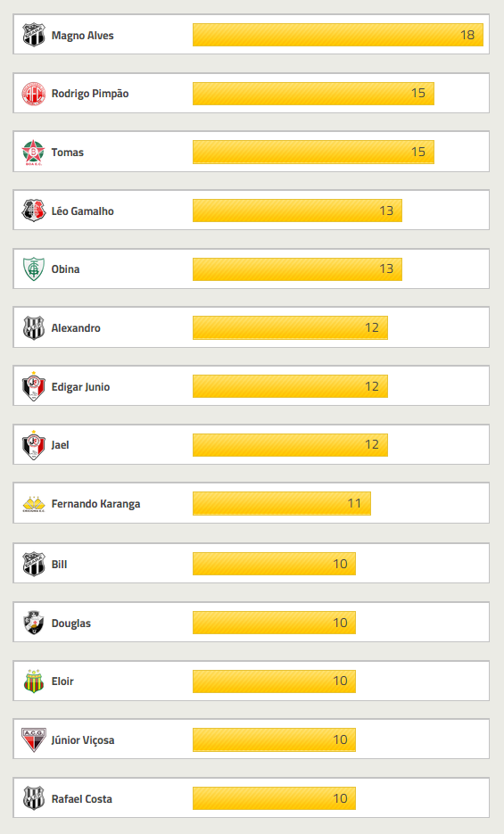Click the striped crest next to Eloir

coord(34,681)
